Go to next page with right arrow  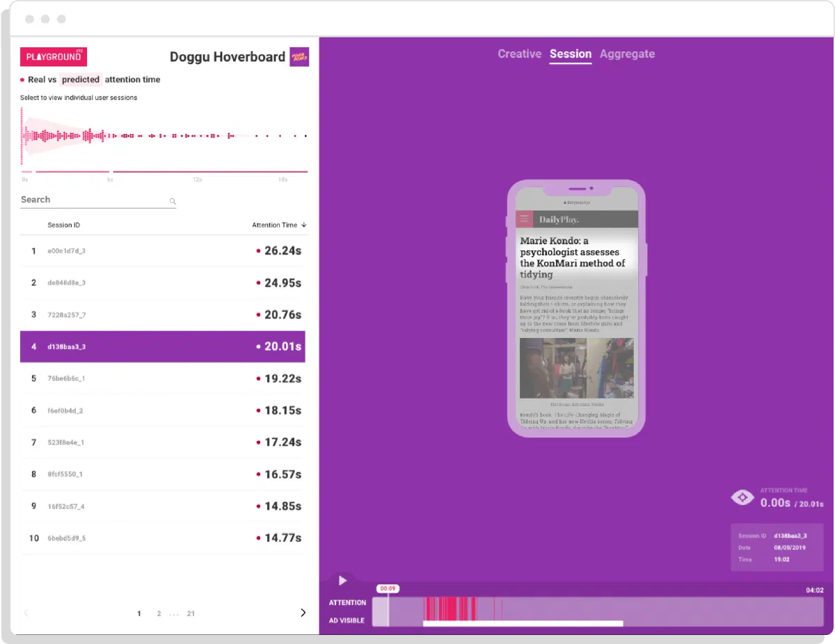click(x=303, y=613)
